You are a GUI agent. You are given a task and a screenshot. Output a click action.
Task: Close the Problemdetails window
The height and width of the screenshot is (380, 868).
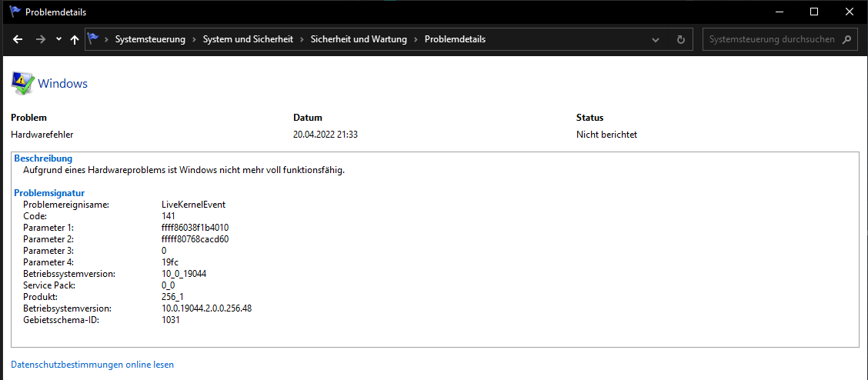850,12
